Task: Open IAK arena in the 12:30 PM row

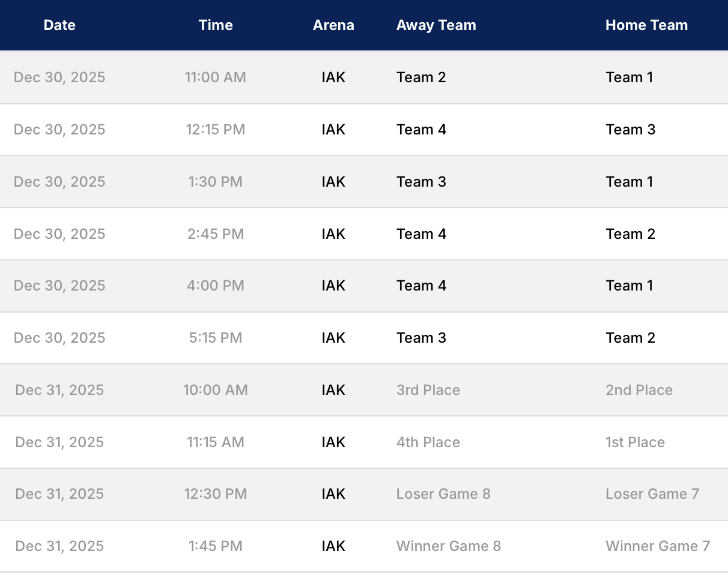Action: [333, 494]
